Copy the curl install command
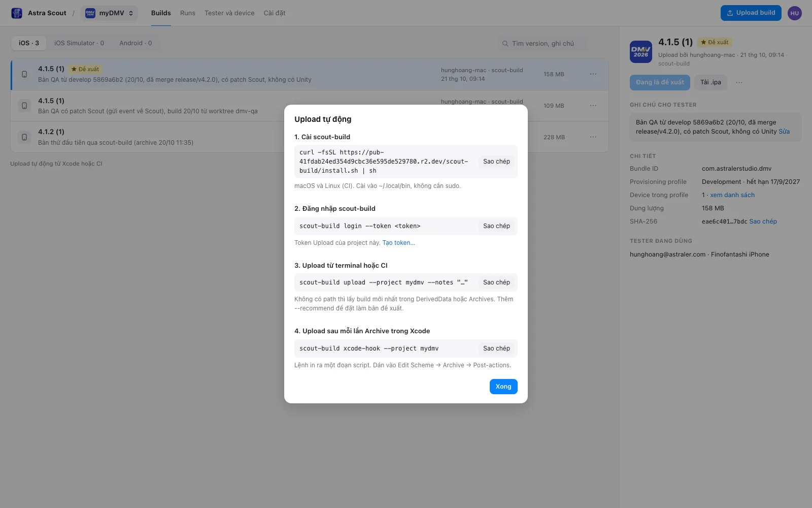 tap(496, 162)
